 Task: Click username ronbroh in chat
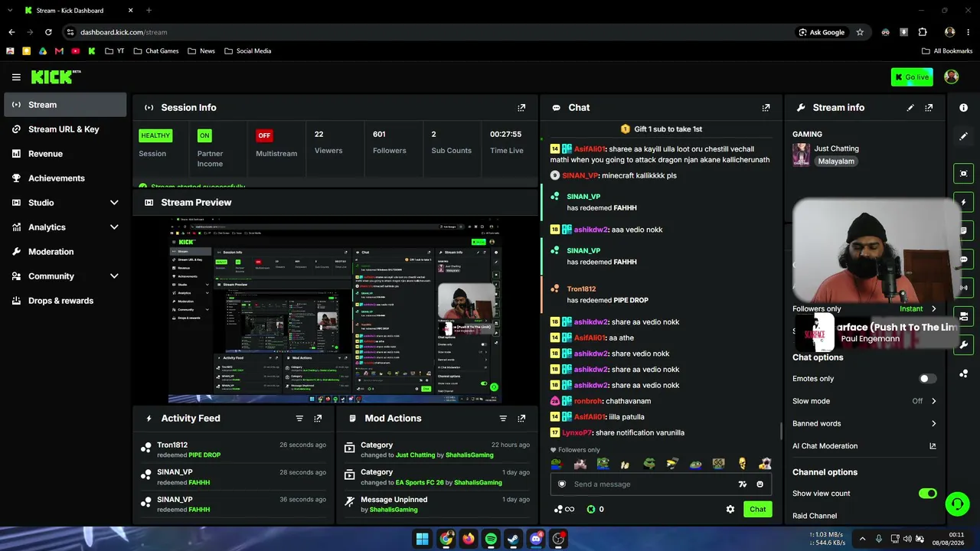click(x=588, y=401)
